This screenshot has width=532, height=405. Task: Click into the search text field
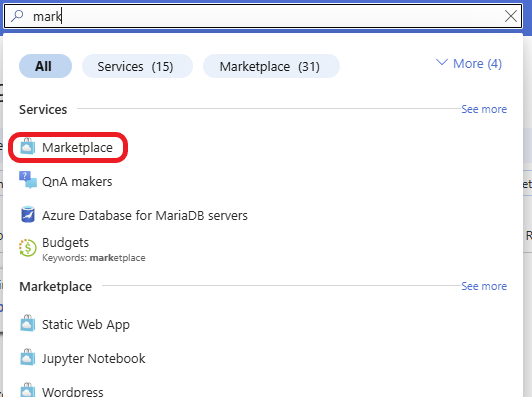pos(265,16)
